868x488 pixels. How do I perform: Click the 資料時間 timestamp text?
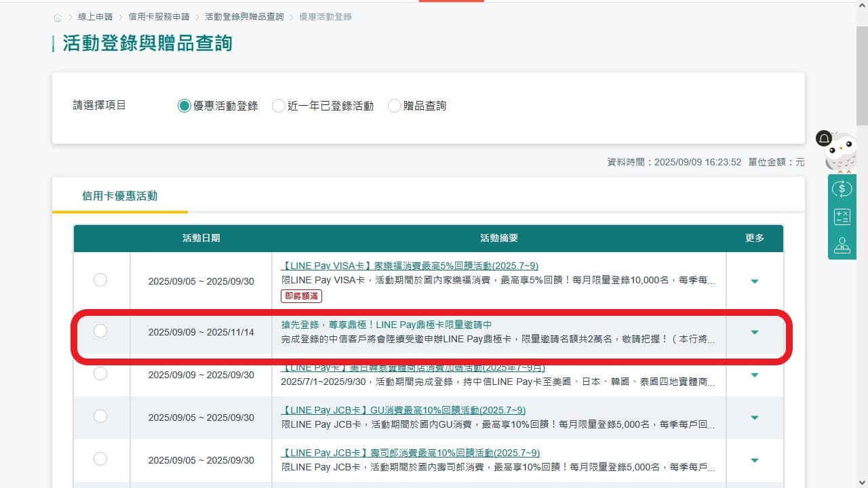[x=674, y=163]
